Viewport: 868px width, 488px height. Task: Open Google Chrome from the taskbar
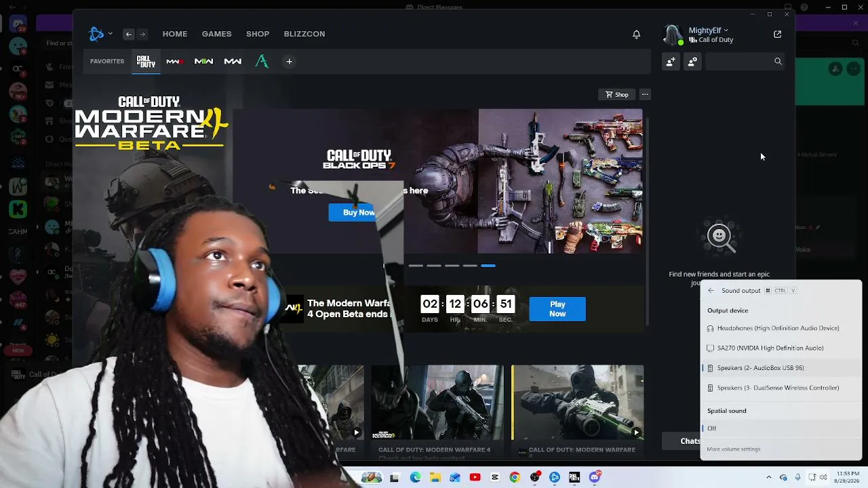point(515,477)
